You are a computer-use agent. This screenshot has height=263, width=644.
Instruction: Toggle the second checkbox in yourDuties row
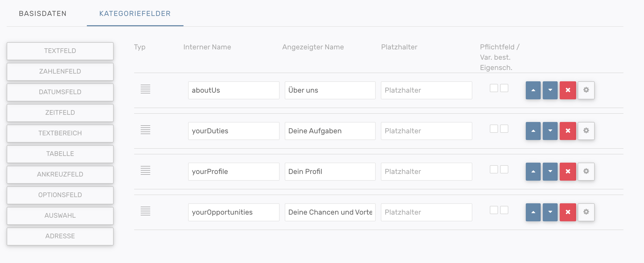click(x=504, y=129)
